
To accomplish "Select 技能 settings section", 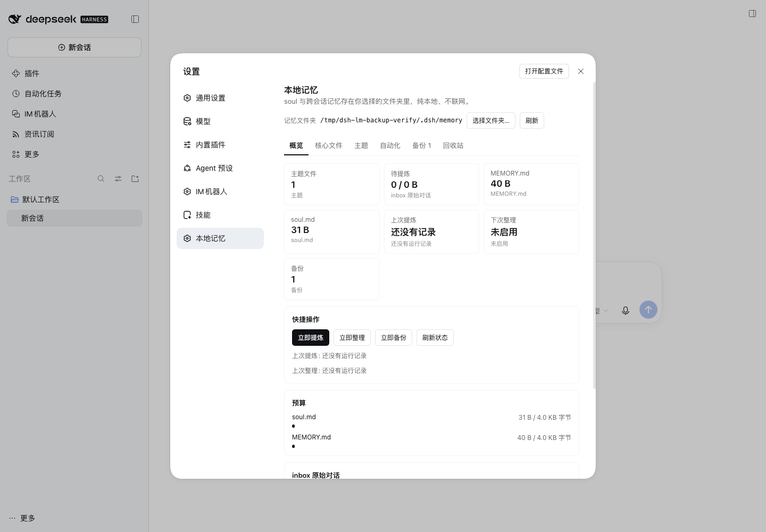I will (220, 215).
